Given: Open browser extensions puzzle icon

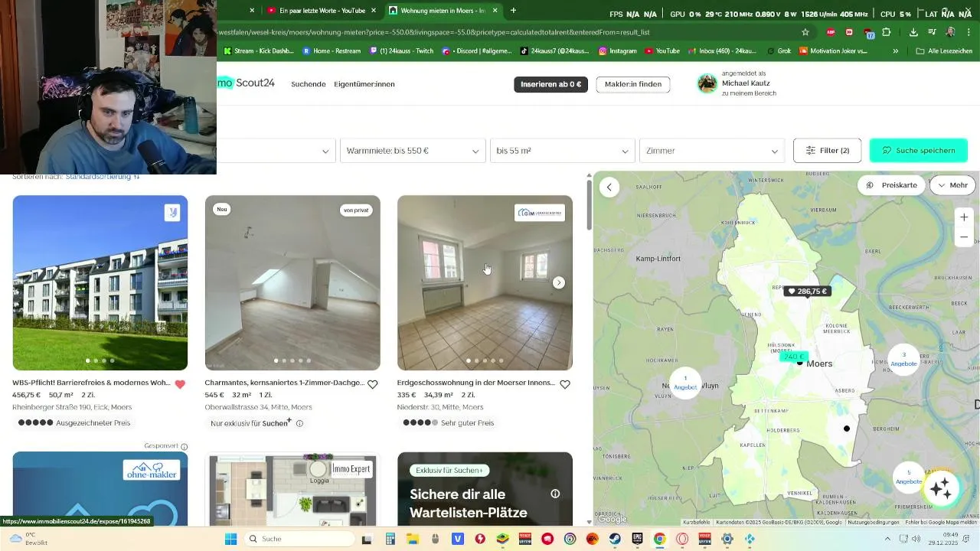Looking at the screenshot, I should [887, 32].
